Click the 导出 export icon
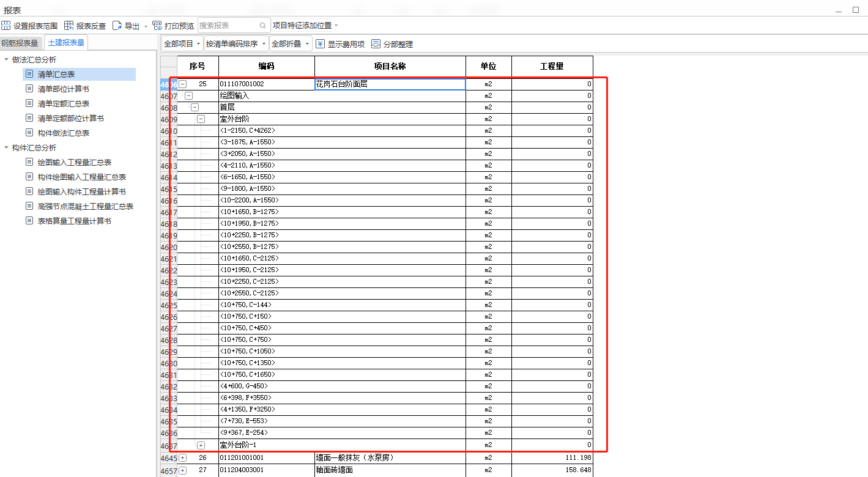 tap(117, 26)
